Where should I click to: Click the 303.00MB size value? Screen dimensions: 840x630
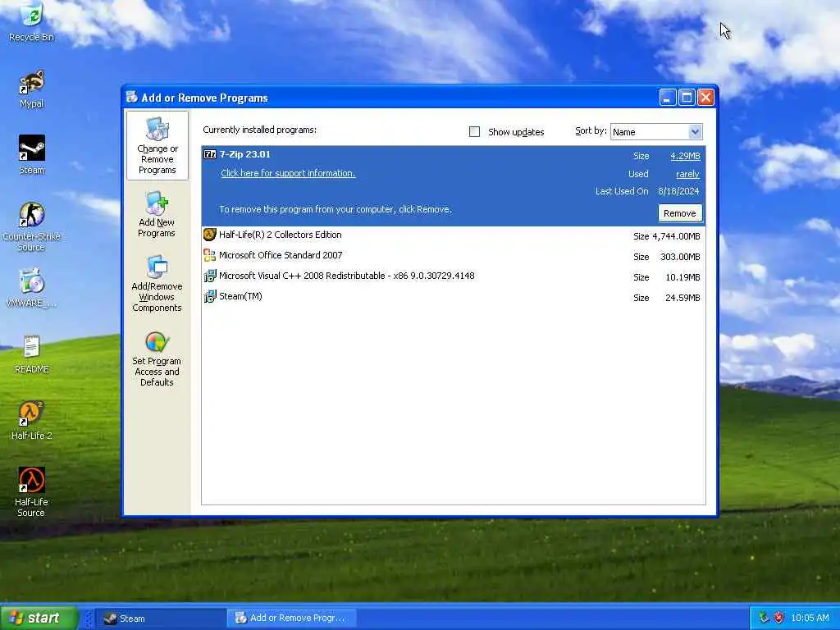pos(680,257)
